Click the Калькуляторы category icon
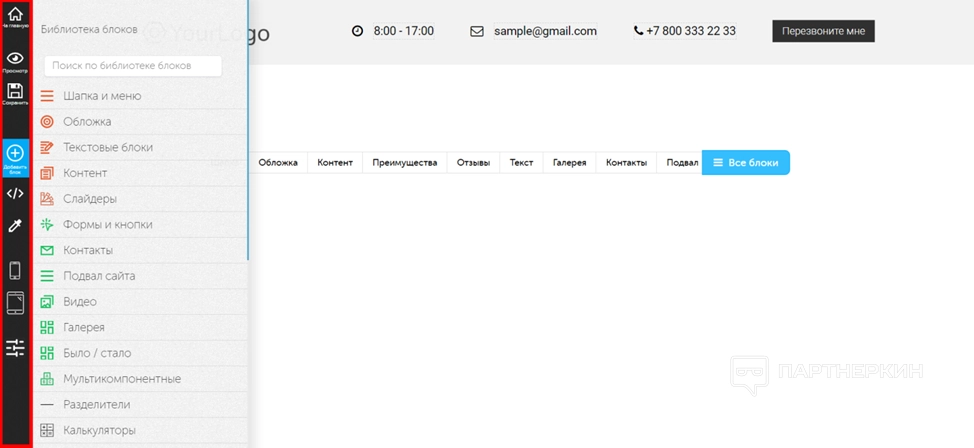 (47, 430)
